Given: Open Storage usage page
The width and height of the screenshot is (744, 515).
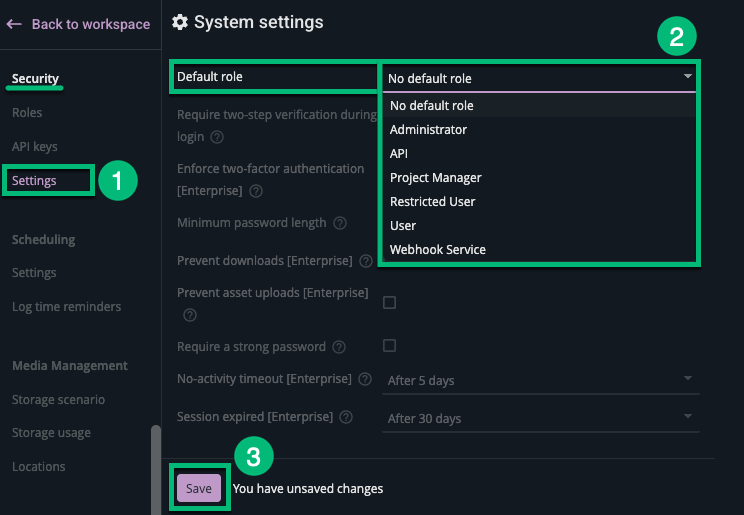Looking at the screenshot, I should pos(51,433).
